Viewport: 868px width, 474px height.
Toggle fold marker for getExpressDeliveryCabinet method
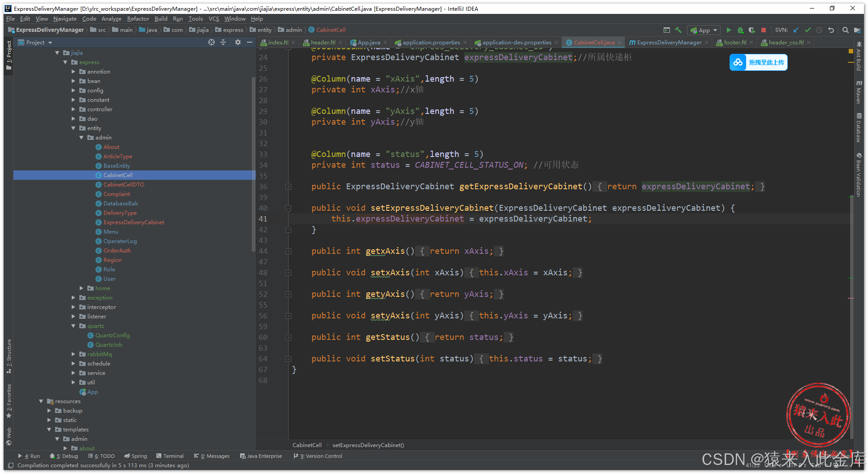288,187
